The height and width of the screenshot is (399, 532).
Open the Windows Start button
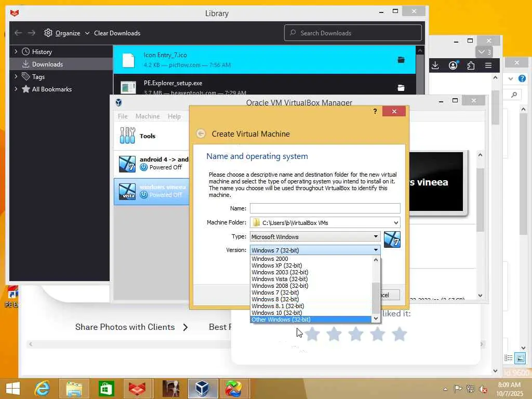[13, 389]
